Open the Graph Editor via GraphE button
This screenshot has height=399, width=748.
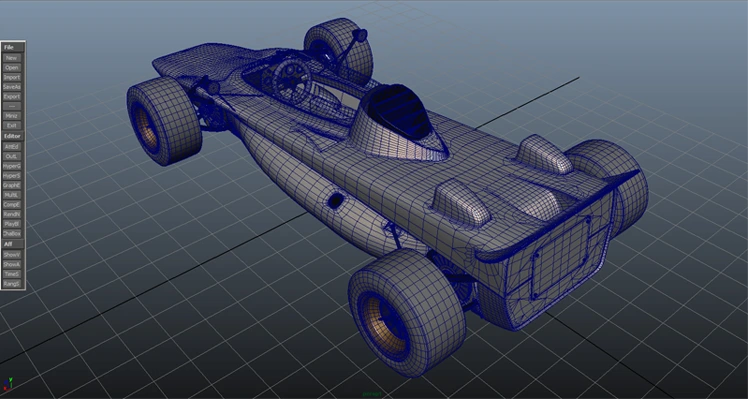[11, 185]
